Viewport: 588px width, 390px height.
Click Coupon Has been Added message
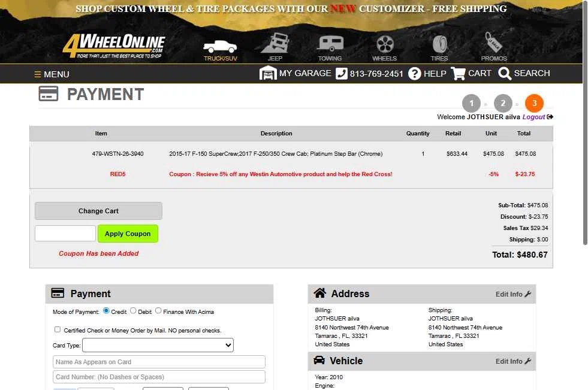click(x=99, y=253)
